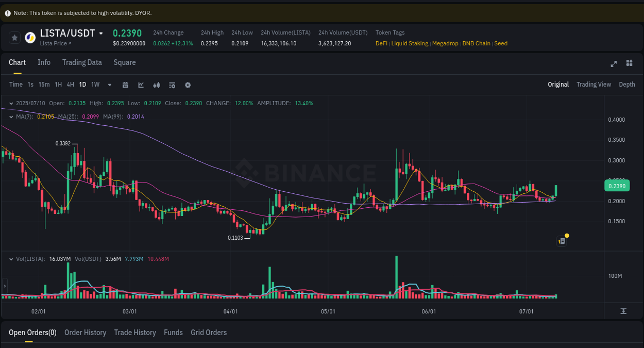This screenshot has width=644, height=348.
Task: Collapse the Vol(LISTA) volume legend row
Action: point(11,258)
